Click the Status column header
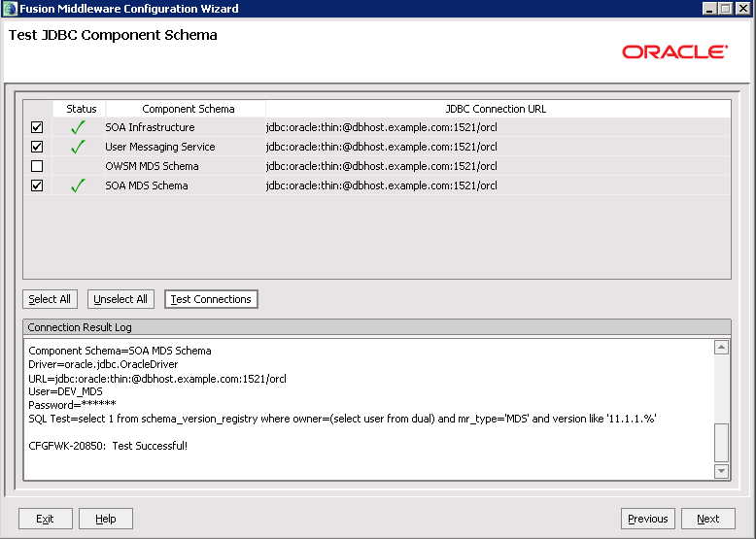This screenshot has width=756, height=539. [82, 109]
